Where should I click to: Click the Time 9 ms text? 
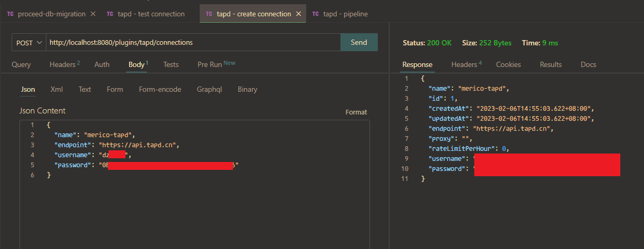(x=540, y=43)
